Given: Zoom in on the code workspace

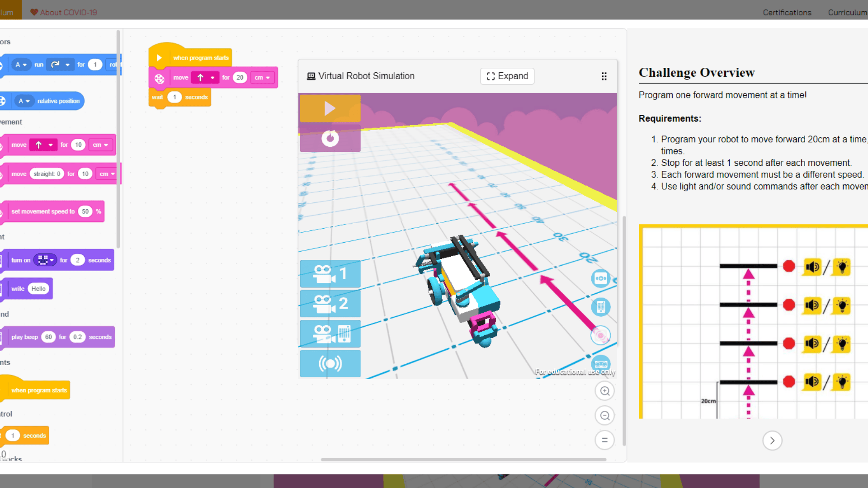Looking at the screenshot, I should (x=604, y=391).
